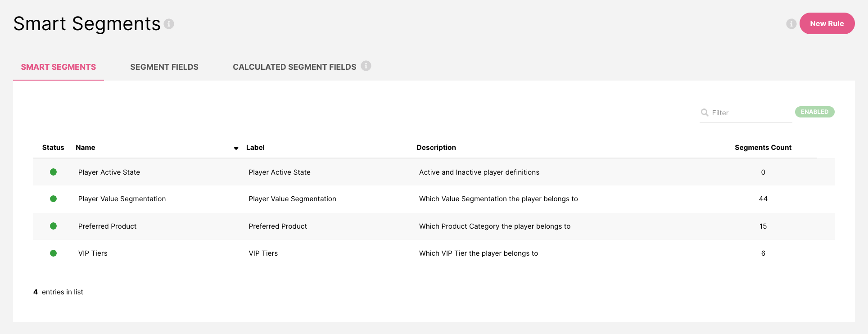Click info icon beside Smart Segments title

[x=169, y=24]
